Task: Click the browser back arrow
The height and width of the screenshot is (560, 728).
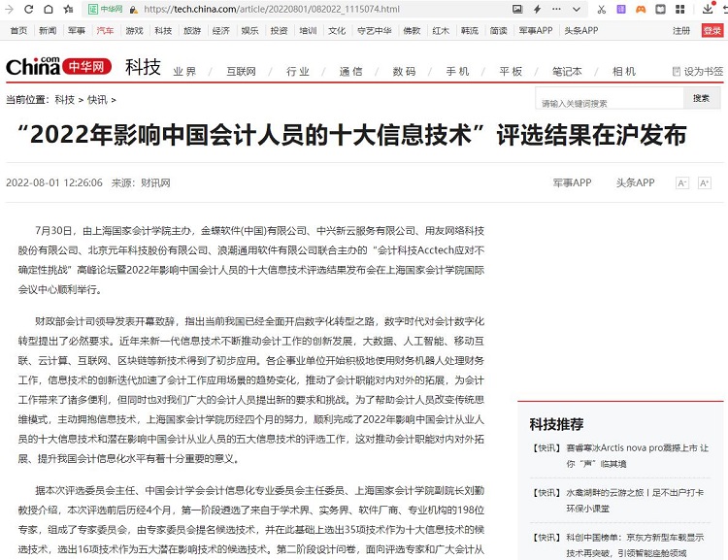Action: tap(10, 9)
